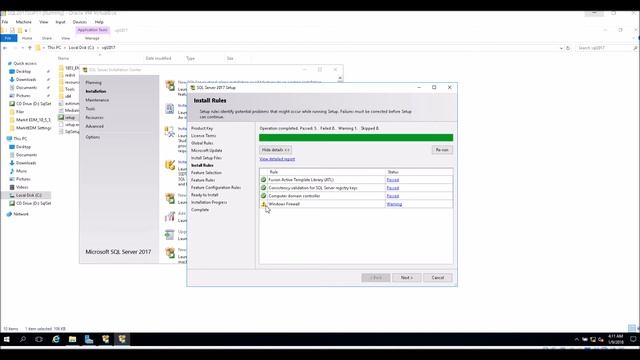Select Local Disk (C:) in navigation pane
The image size is (640, 360).
pos(29,195)
